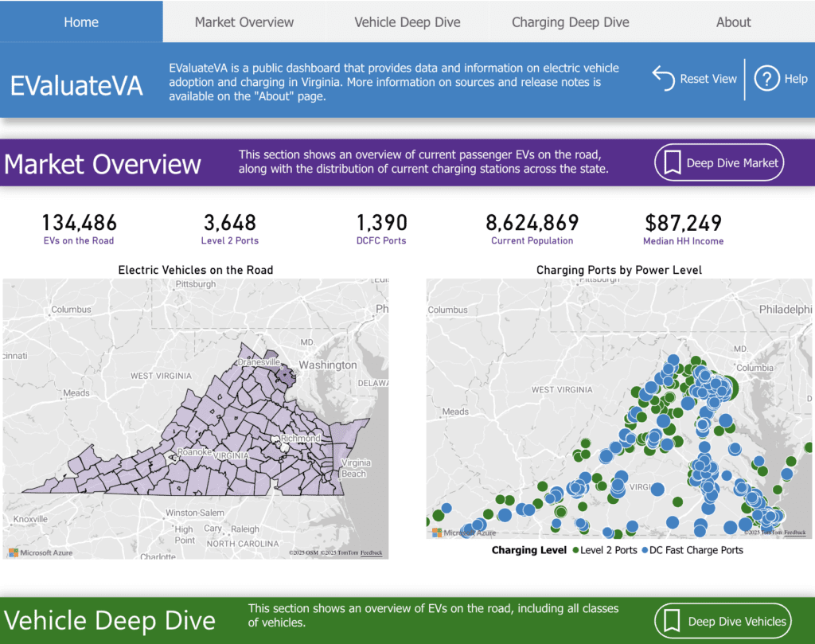This screenshot has height=644, width=815.
Task: Click the Reset View undo arrow icon
Action: click(663, 79)
